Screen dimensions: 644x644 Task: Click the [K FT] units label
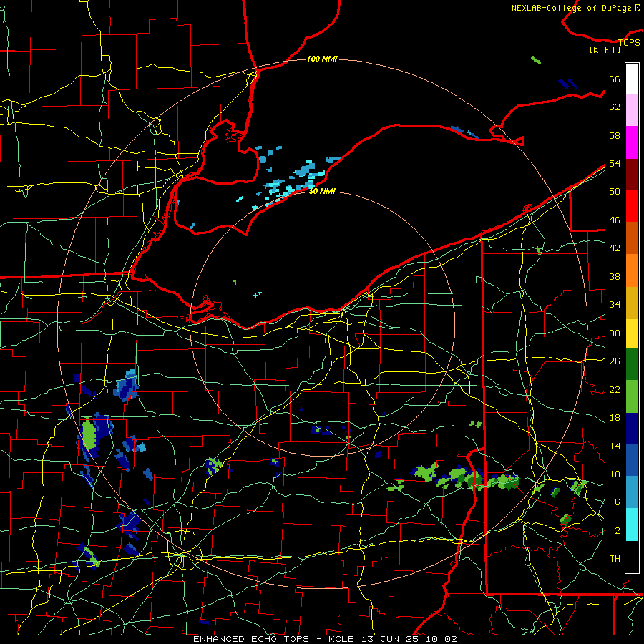click(605, 49)
